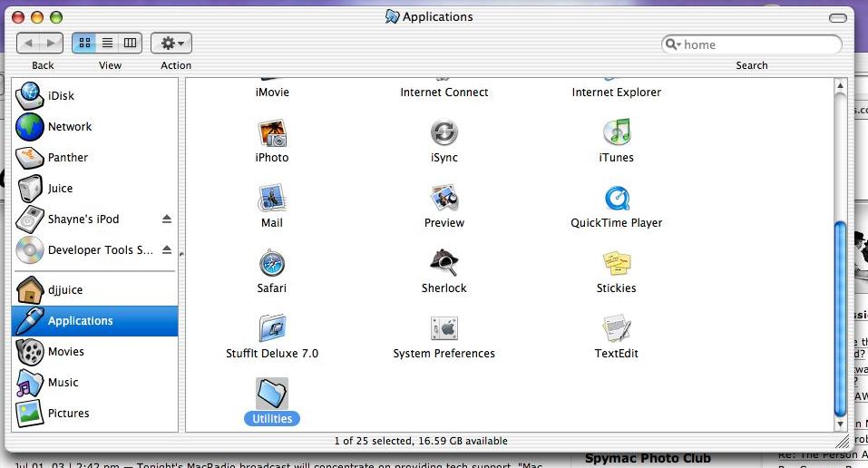868x468 pixels.
Task: Click the Applications window title proxy icon
Action: [392, 16]
